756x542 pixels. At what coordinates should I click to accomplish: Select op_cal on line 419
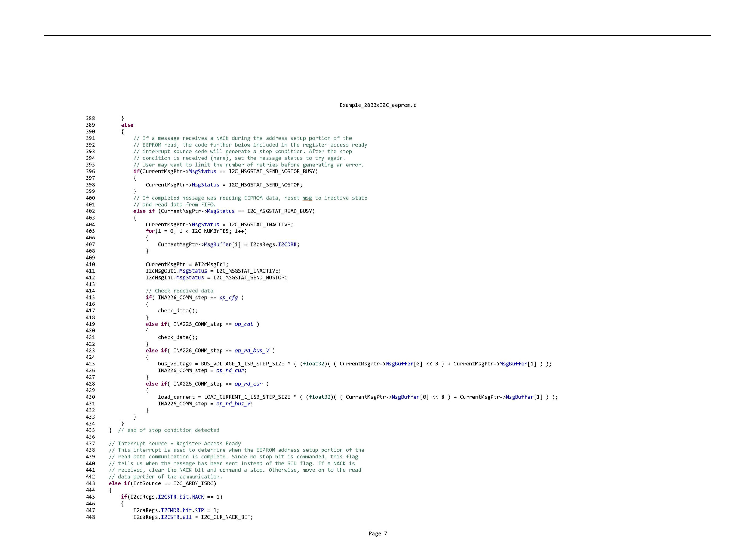(244, 324)
